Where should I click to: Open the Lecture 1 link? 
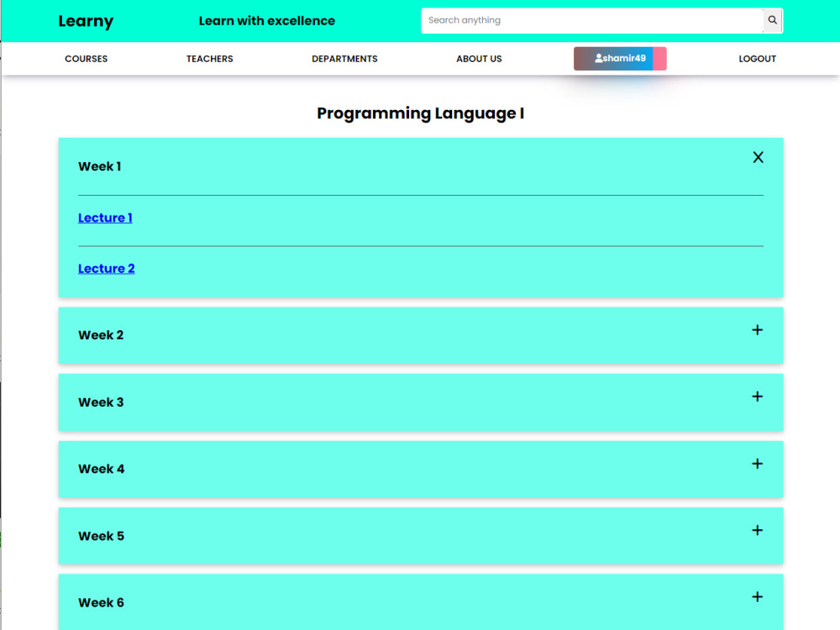(x=105, y=218)
